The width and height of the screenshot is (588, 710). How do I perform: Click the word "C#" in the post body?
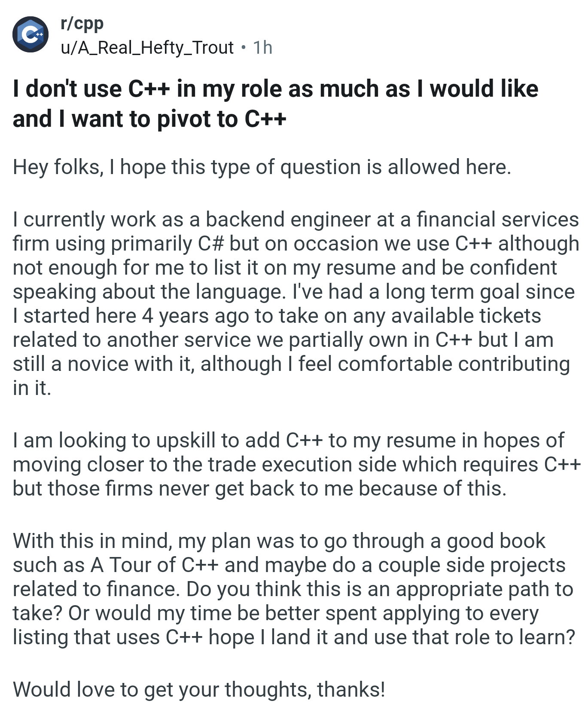211,243
